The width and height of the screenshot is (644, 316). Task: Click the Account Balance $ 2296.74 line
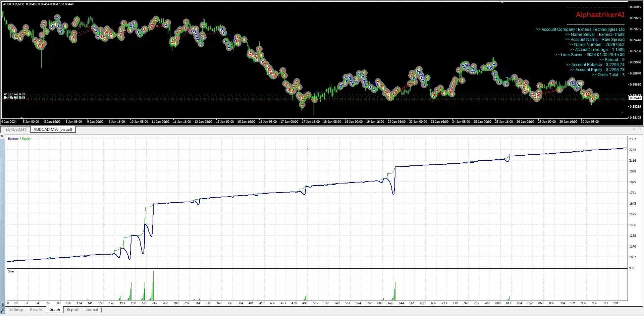coord(595,65)
